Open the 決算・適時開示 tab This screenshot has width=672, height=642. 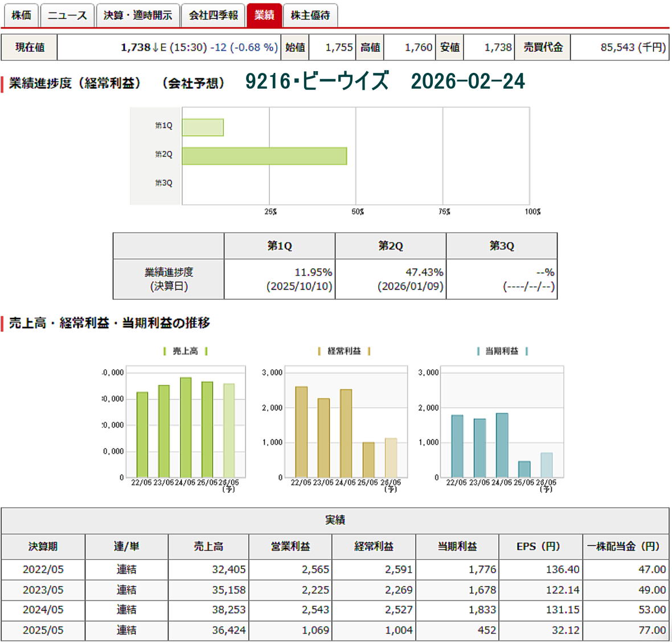(x=138, y=15)
